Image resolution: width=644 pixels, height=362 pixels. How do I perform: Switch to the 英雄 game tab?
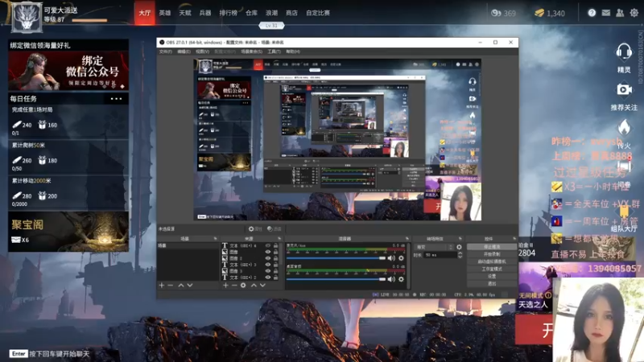click(x=165, y=13)
